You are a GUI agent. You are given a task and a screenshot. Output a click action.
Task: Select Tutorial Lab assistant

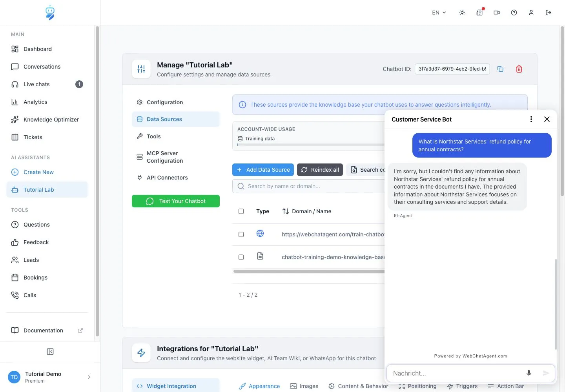click(47, 190)
